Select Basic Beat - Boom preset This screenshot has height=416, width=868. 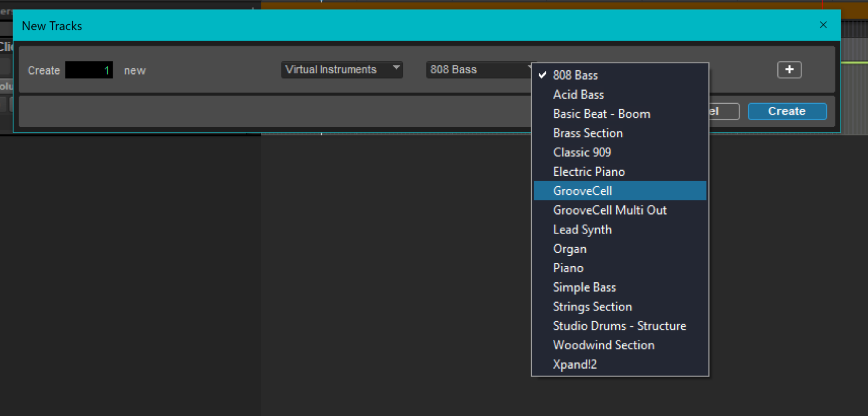point(601,114)
